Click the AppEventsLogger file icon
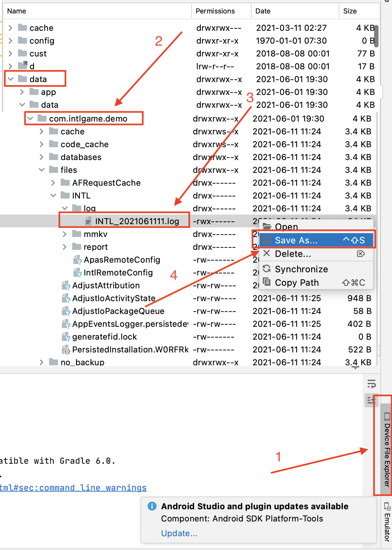The image size is (392, 550). point(65,324)
